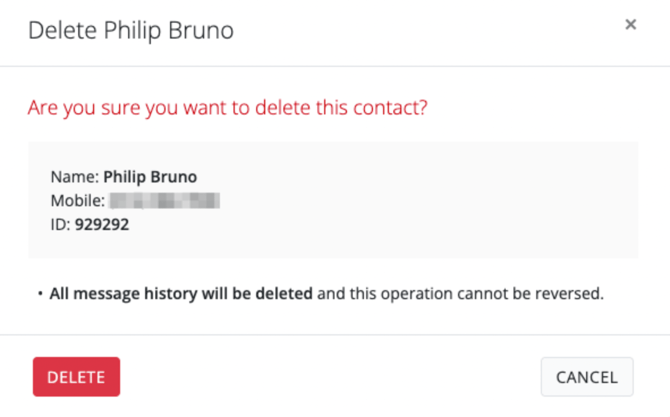Click the word 'contact?' in the question
This screenshot has height=417, width=670.
[x=393, y=106]
